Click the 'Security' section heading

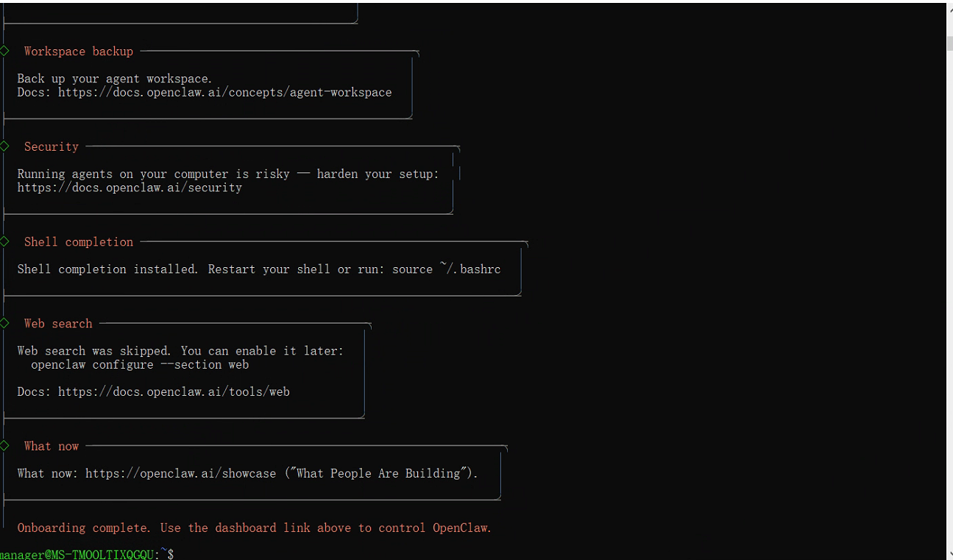tap(52, 146)
